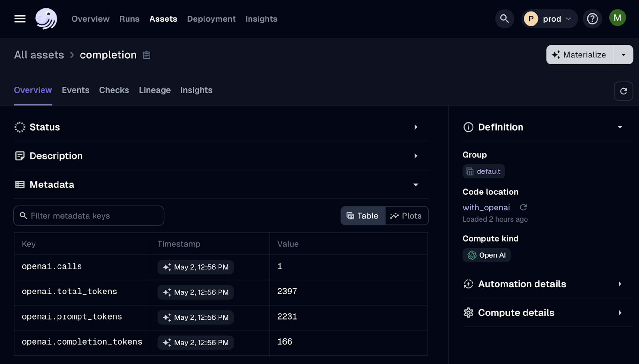Click the Dagster logo

46,19
